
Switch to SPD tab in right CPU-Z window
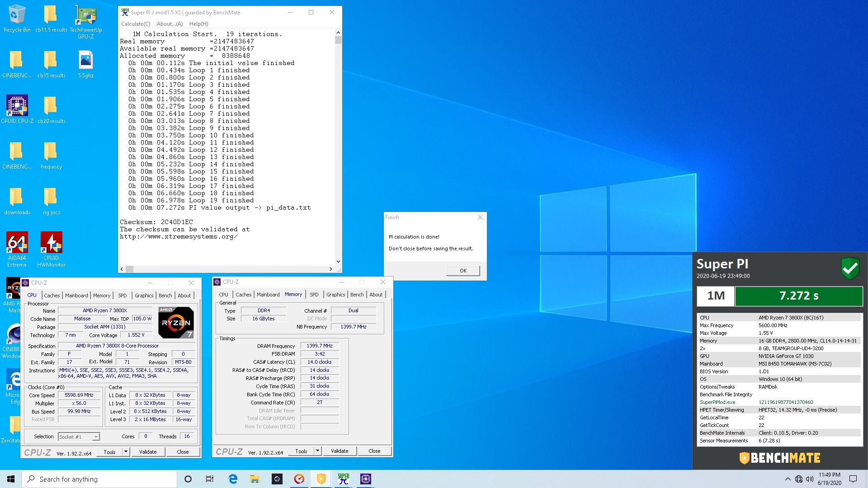point(314,295)
